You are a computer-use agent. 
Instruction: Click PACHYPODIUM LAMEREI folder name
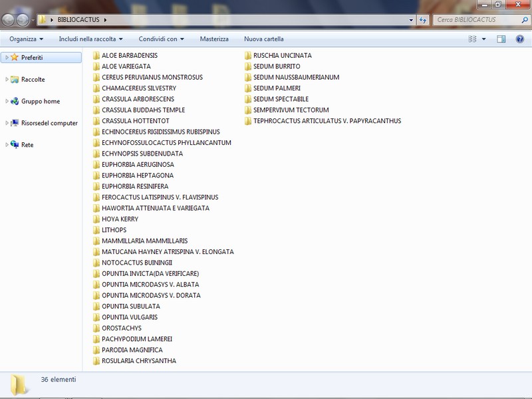tap(137, 339)
